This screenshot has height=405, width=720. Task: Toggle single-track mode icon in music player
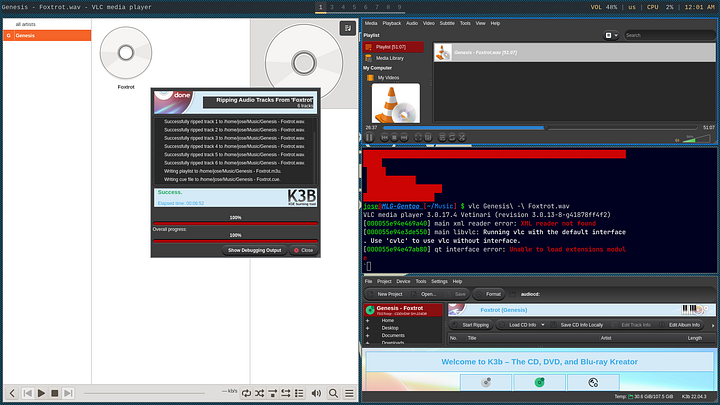273,394
